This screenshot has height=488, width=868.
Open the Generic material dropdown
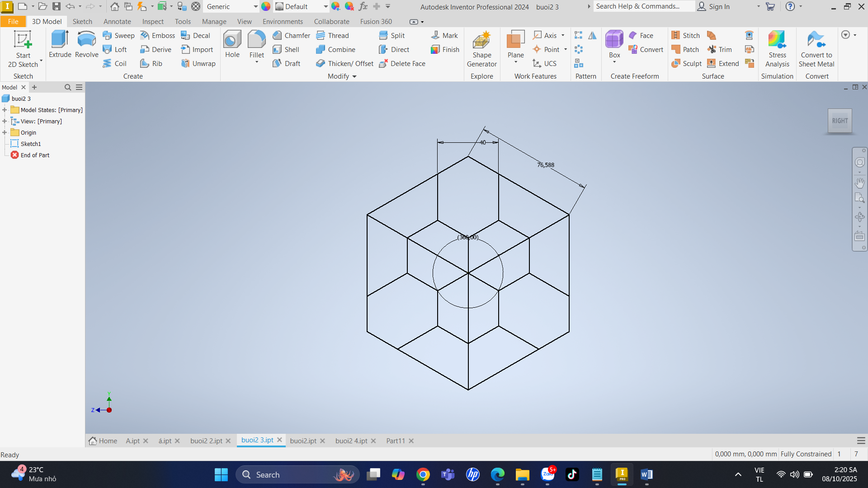coord(255,7)
